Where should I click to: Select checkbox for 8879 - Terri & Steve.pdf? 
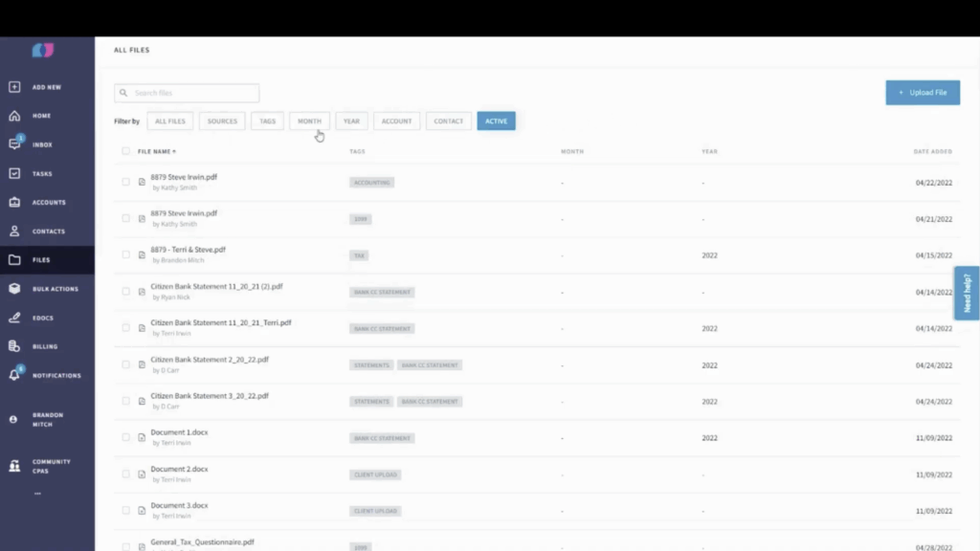click(125, 254)
